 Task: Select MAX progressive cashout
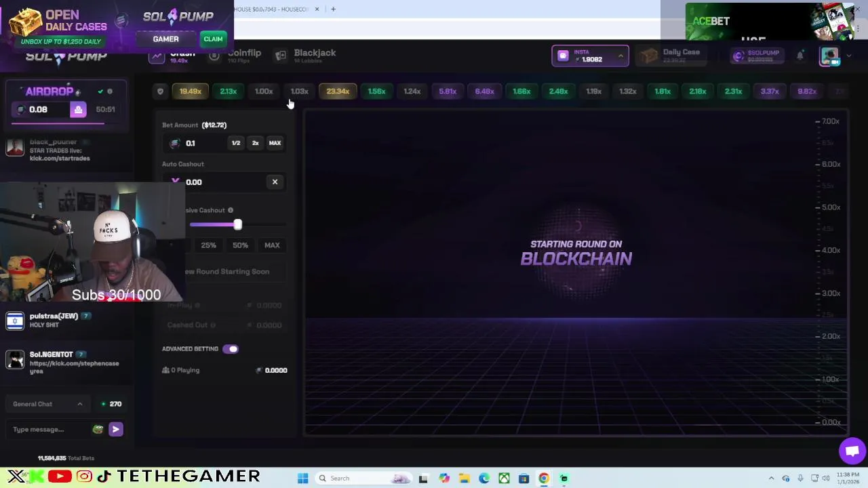pyautogui.click(x=272, y=245)
